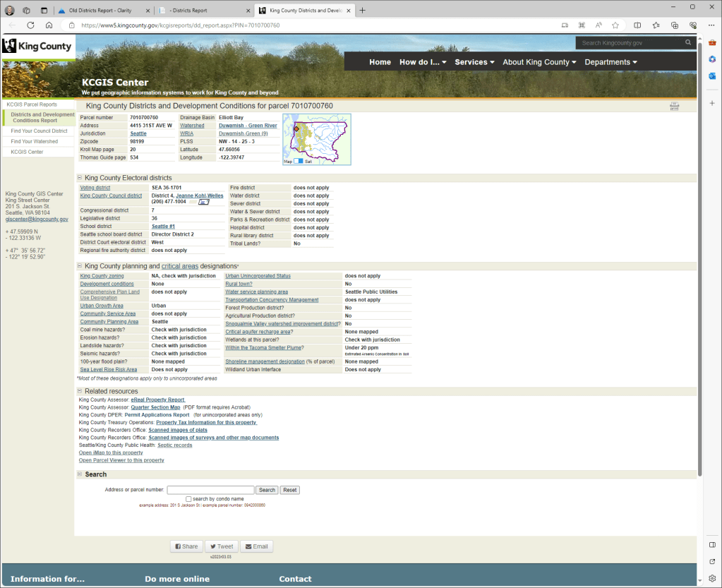Collapse the King County Electoral districts section
The width and height of the screenshot is (722, 588).
click(x=79, y=178)
